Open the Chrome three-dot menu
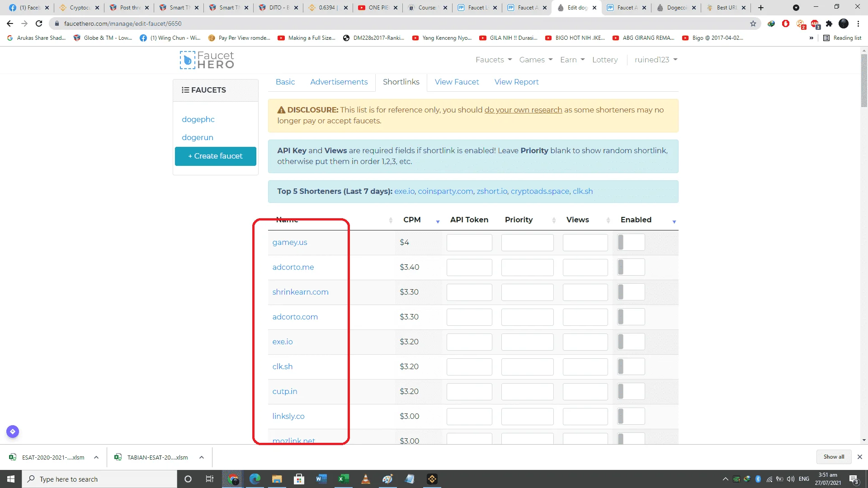Image resolution: width=868 pixels, height=488 pixels. tap(858, 23)
